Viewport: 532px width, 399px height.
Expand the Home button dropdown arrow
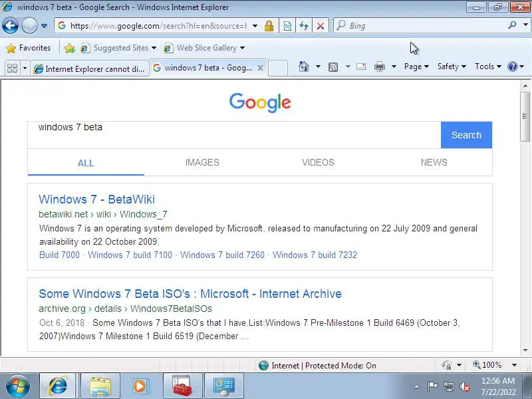pyautogui.click(x=318, y=66)
